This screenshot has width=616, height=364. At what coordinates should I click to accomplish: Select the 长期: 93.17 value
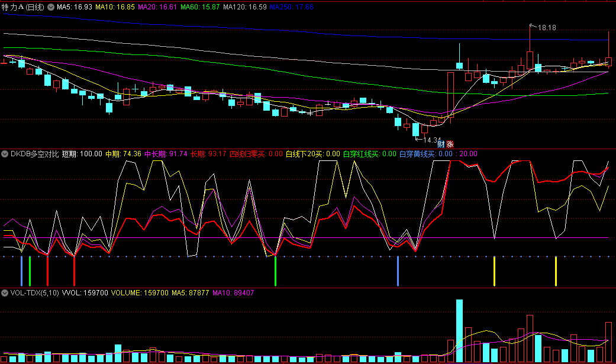point(208,154)
